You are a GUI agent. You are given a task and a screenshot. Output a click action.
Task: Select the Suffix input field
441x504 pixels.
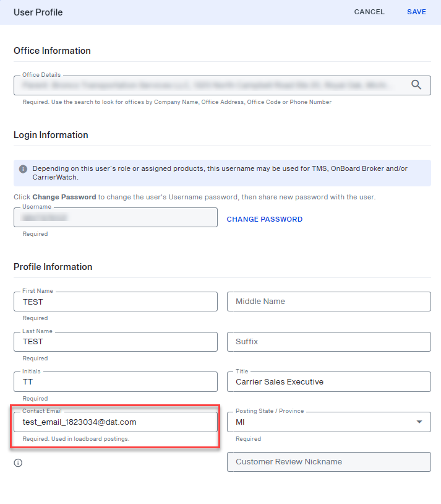pos(328,342)
